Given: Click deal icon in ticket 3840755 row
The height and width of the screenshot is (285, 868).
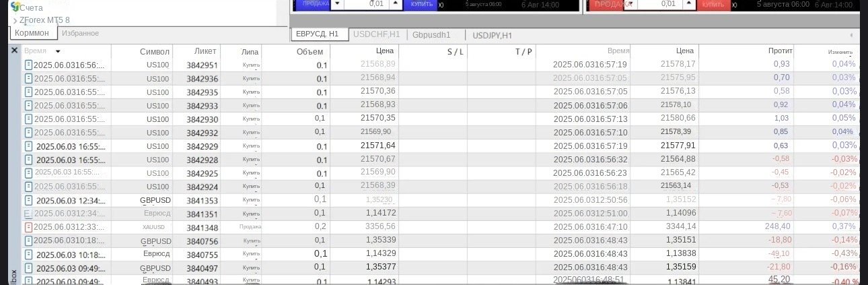Looking at the screenshot, I should [x=28, y=255].
